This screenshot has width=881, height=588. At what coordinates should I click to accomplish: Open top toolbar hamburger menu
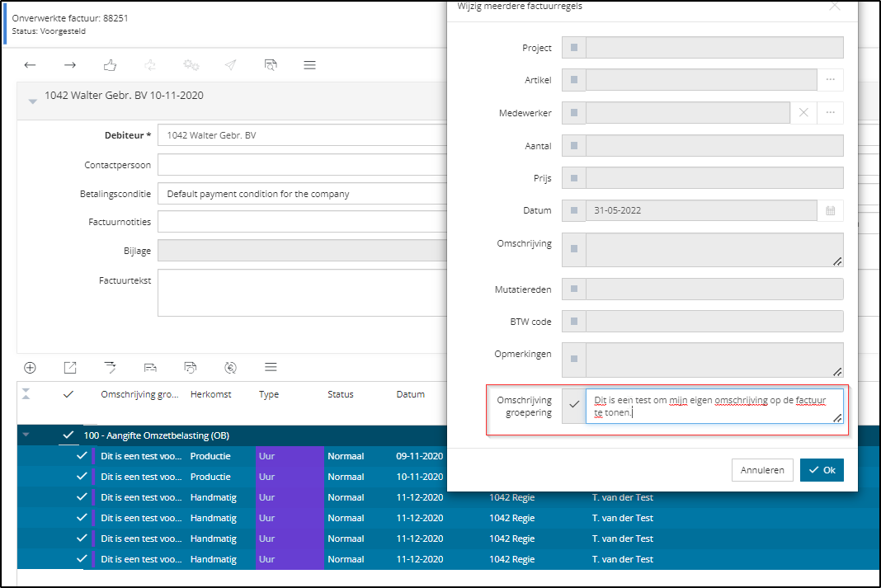[309, 65]
